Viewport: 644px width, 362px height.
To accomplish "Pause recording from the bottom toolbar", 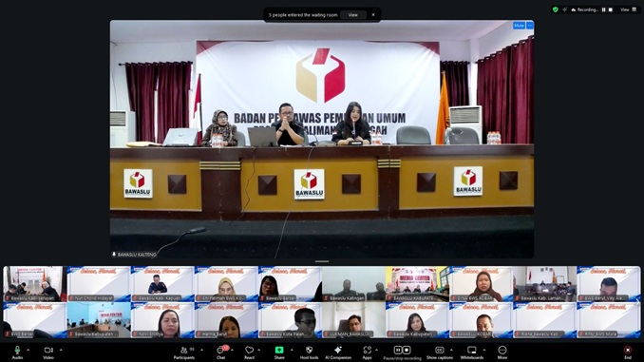I will [398, 350].
